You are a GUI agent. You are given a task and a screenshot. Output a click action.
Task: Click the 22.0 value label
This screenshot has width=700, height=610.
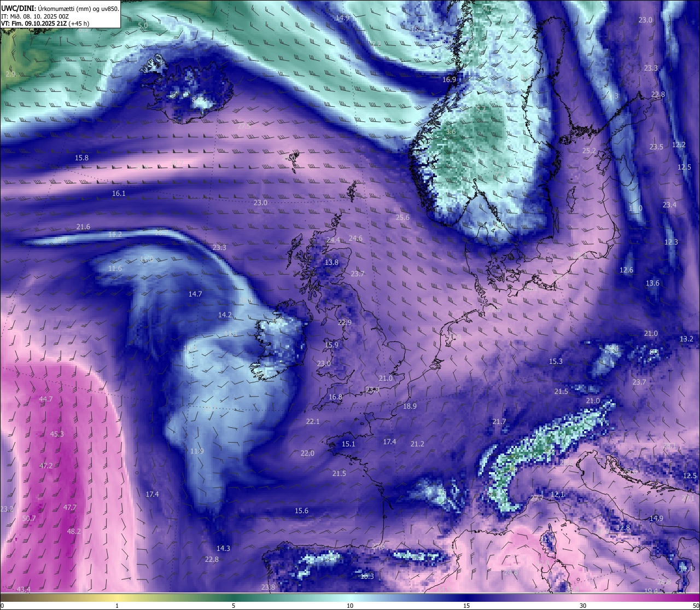point(307,453)
